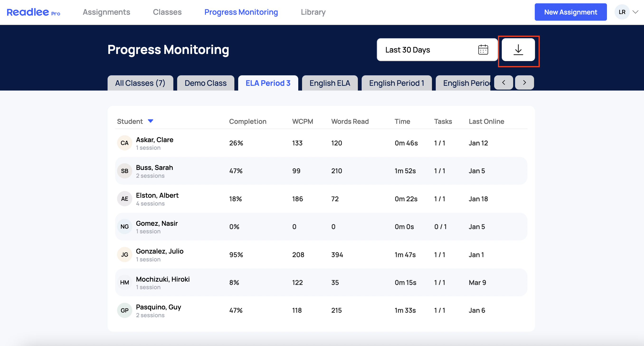This screenshot has height=346, width=644.
Task: Click the SB avatar for Sarah Buss
Action: (124, 171)
